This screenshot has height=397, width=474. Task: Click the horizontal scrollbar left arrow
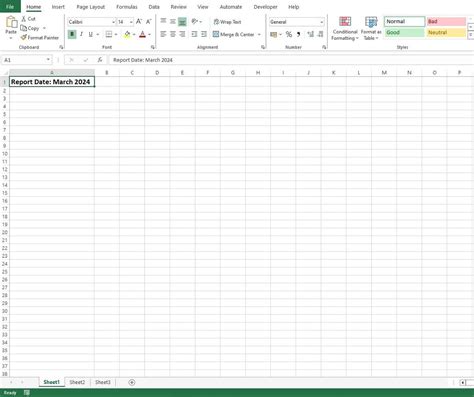point(463,383)
